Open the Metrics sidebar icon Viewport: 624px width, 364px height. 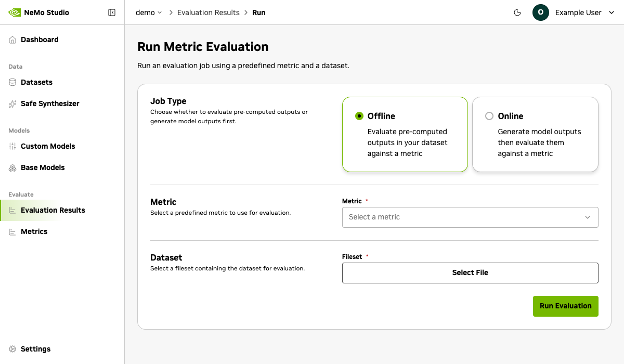point(12,231)
